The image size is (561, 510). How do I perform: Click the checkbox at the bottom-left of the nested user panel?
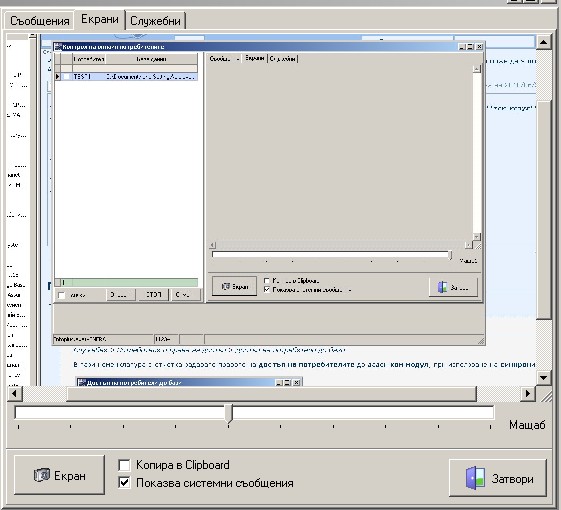[62, 295]
